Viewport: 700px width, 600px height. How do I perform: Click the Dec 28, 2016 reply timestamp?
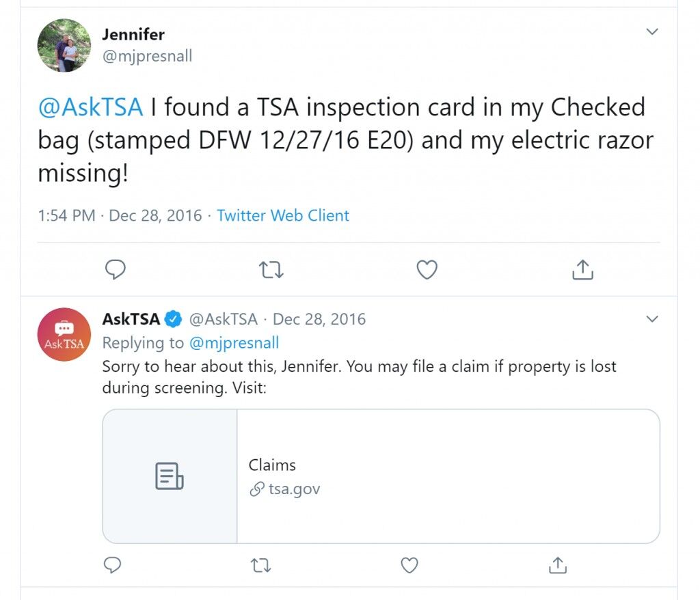click(319, 319)
